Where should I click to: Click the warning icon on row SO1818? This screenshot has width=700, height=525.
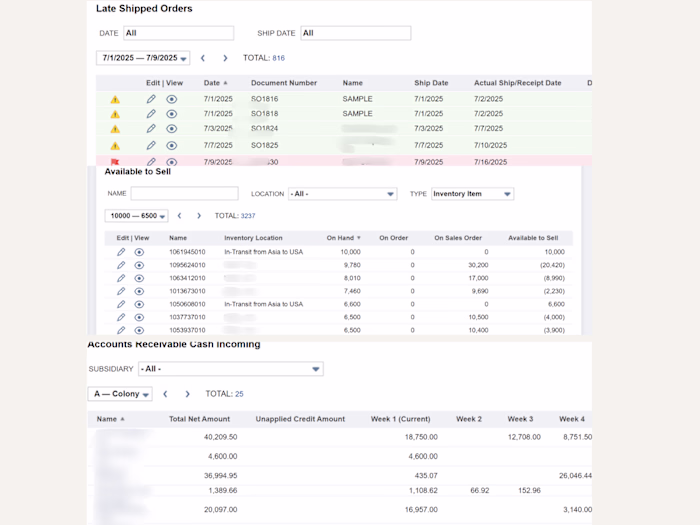[x=115, y=114]
